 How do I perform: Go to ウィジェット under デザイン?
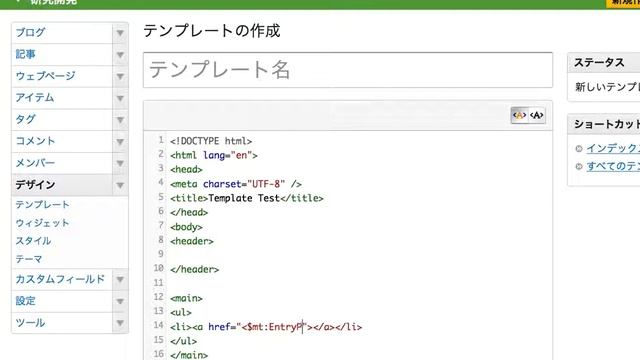[x=42, y=223]
